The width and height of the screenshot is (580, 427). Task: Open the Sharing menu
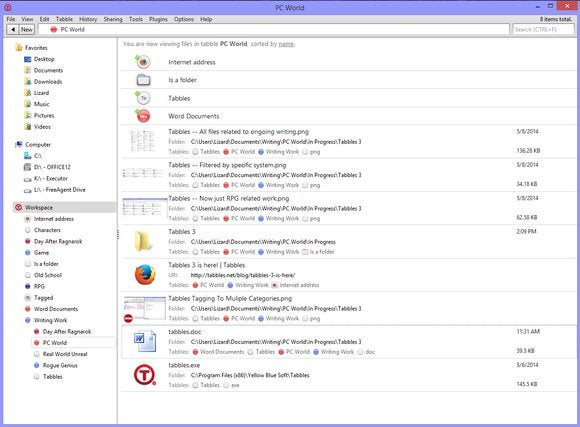(x=113, y=19)
